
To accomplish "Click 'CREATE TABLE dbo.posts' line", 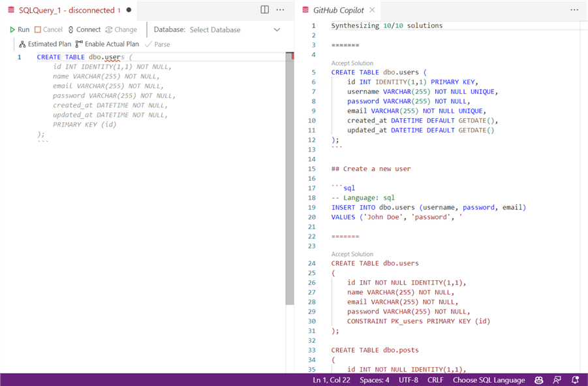I will (x=375, y=350).
